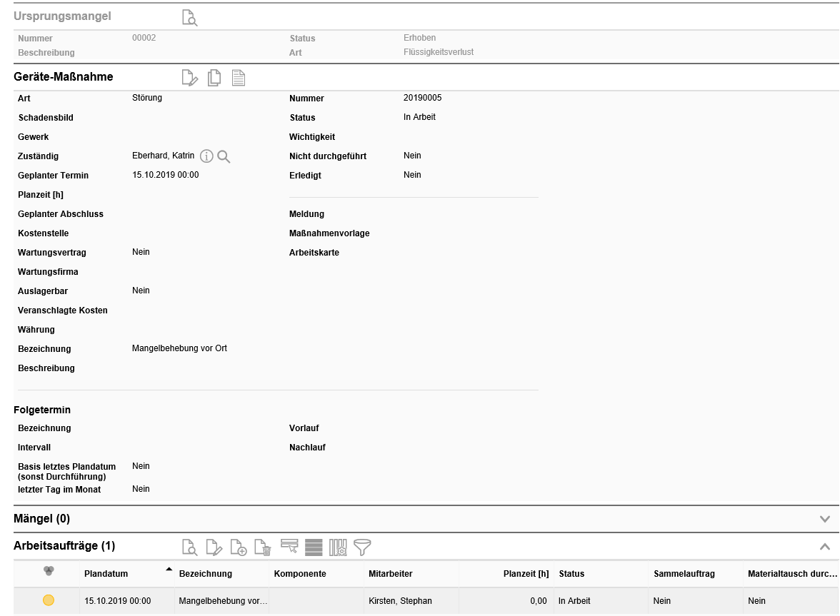Expand the Mängel (0) section
The width and height of the screenshot is (840, 616).
click(825, 519)
